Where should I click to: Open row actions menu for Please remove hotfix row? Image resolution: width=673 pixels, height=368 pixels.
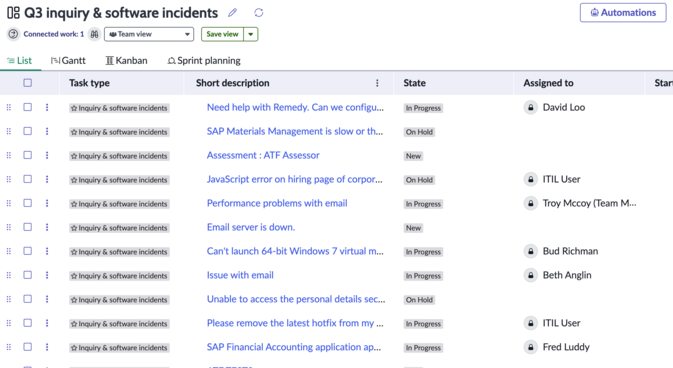[x=47, y=323]
